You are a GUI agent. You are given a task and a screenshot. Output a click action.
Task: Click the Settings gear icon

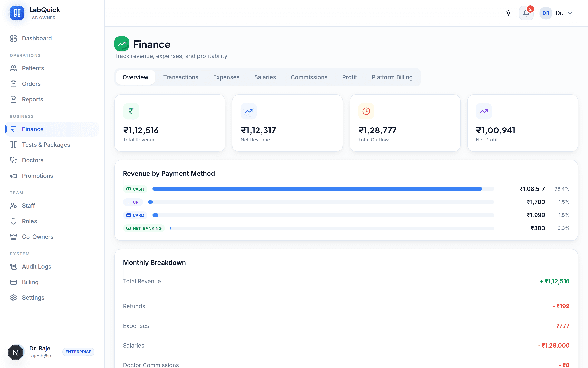click(x=13, y=298)
